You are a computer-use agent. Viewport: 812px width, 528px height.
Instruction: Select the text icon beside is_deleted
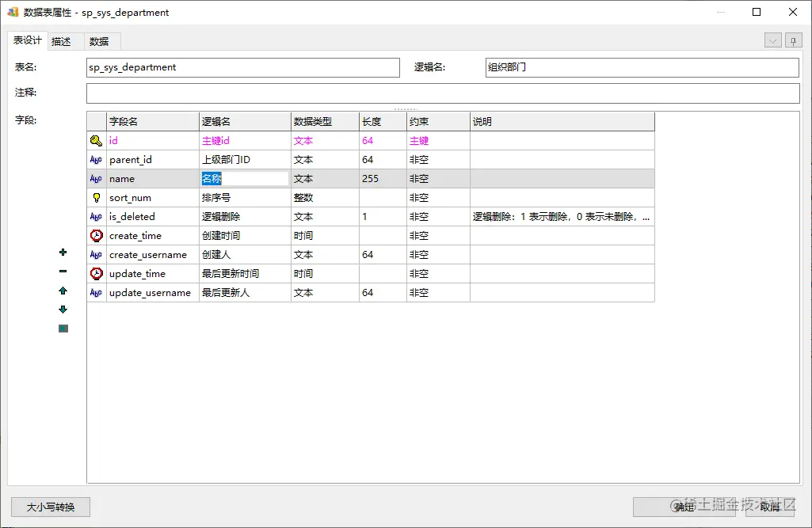point(97,216)
